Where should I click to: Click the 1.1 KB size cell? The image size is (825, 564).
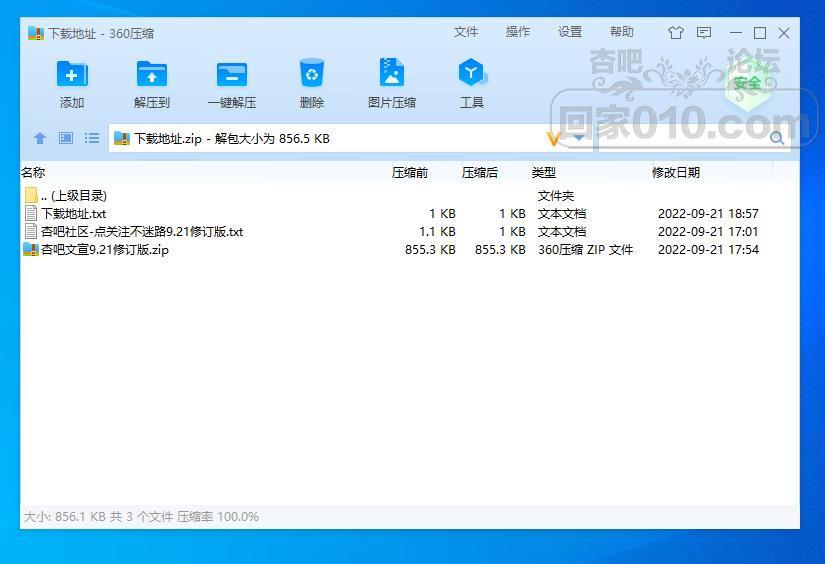(x=437, y=231)
